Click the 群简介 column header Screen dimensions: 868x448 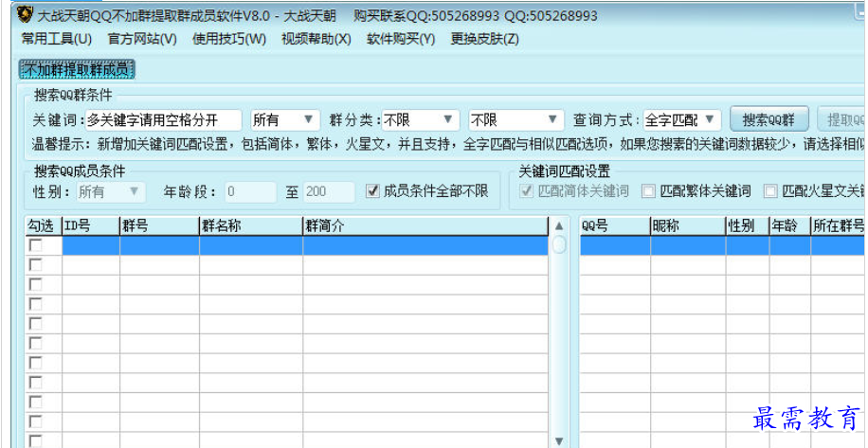point(425,225)
